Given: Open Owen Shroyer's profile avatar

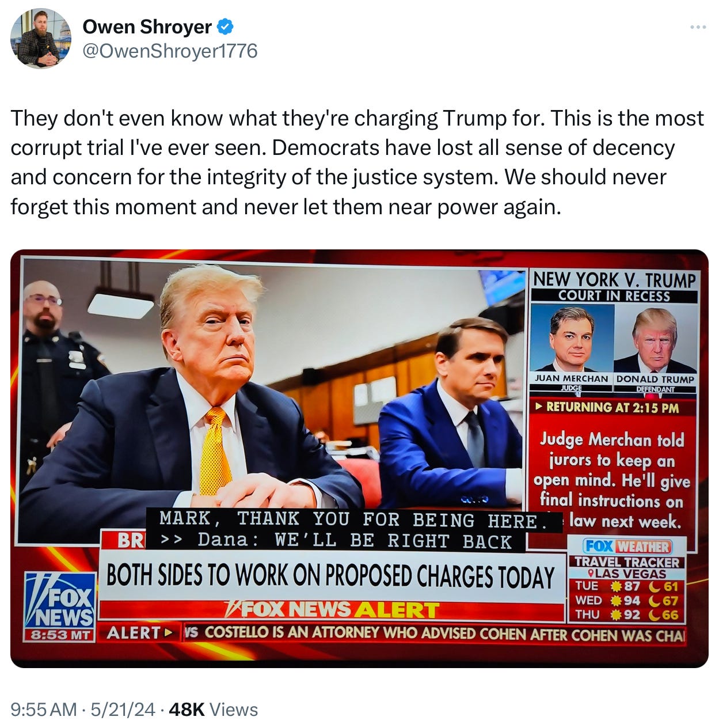Looking at the screenshot, I should 41,39.
